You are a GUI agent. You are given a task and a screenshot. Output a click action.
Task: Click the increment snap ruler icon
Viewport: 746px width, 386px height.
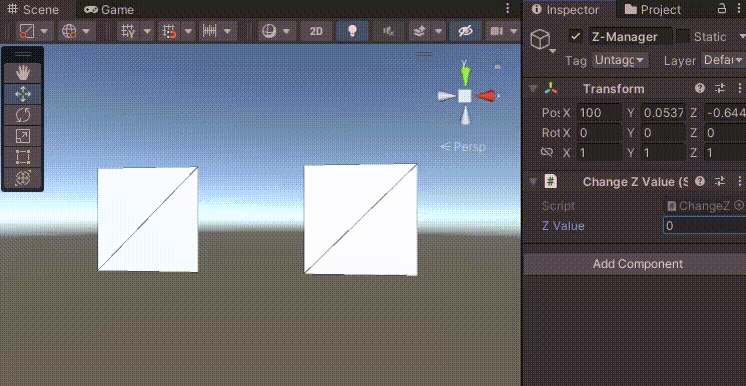[209, 31]
